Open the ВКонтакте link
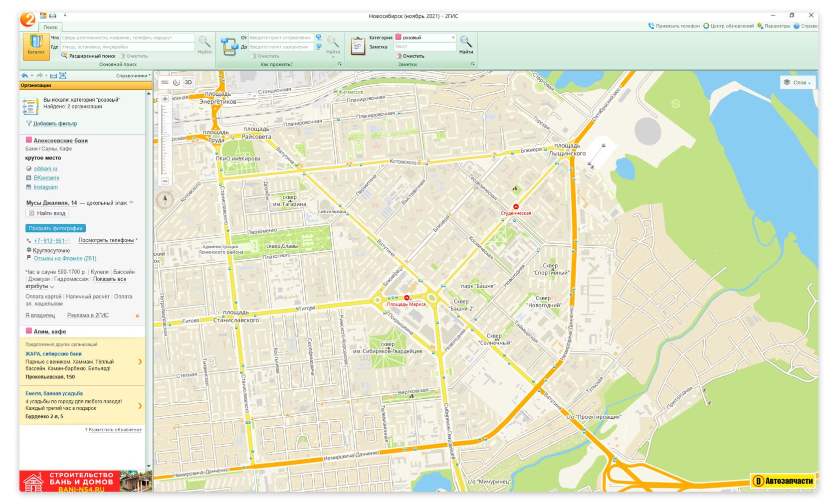The height and width of the screenshot is (504, 838). 46,178
